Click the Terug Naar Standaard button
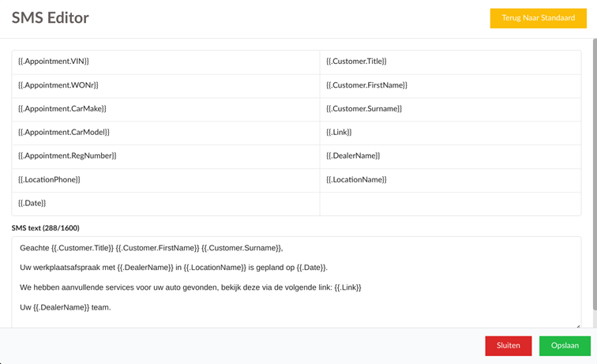The height and width of the screenshot is (364, 597). pyautogui.click(x=538, y=18)
